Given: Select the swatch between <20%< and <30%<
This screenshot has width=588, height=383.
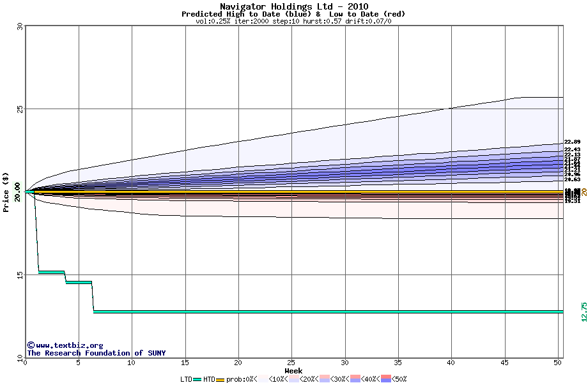Looking at the screenshot, I should click(x=325, y=379).
